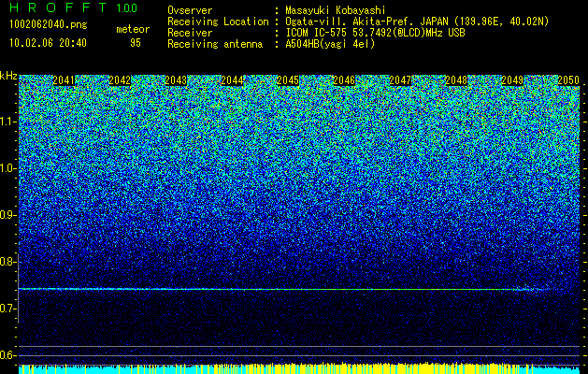
Task: Click the Ovserver label in the header
Action: [x=190, y=10]
